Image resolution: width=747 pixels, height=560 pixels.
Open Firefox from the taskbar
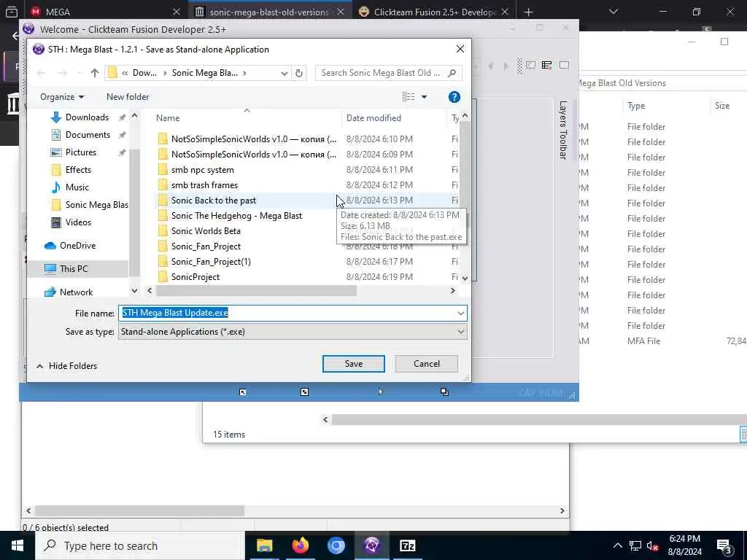[300, 545]
